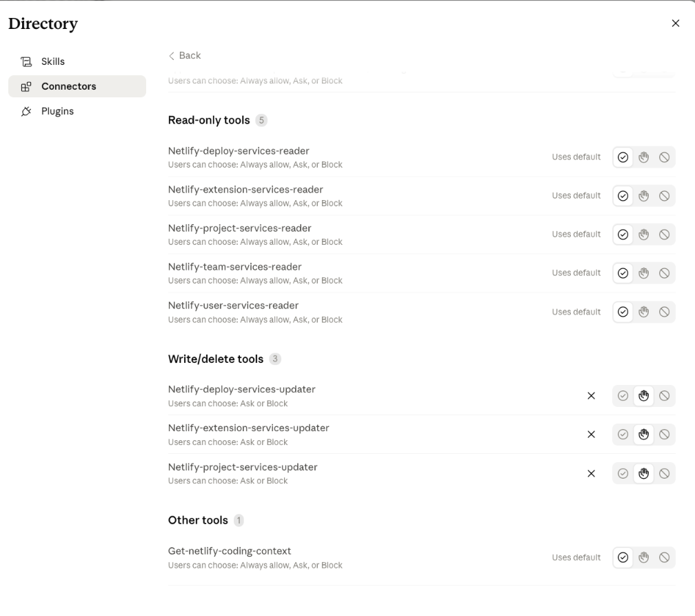
Task: Set Netlify-project-services-reader to Always allow
Action: [623, 234]
